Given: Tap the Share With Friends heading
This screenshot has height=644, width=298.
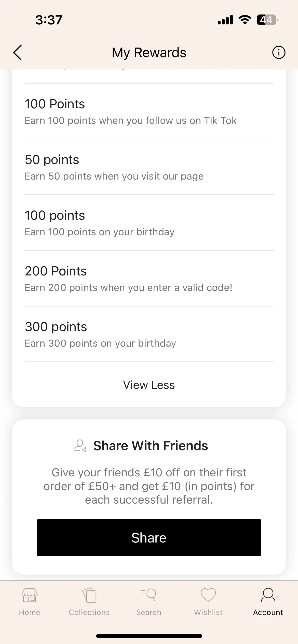Looking at the screenshot, I should point(151,446).
